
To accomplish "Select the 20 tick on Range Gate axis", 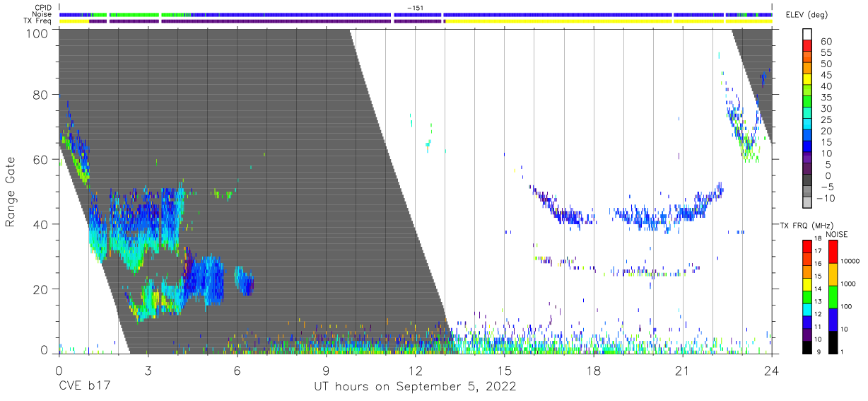I will pyautogui.click(x=40, y=289).
